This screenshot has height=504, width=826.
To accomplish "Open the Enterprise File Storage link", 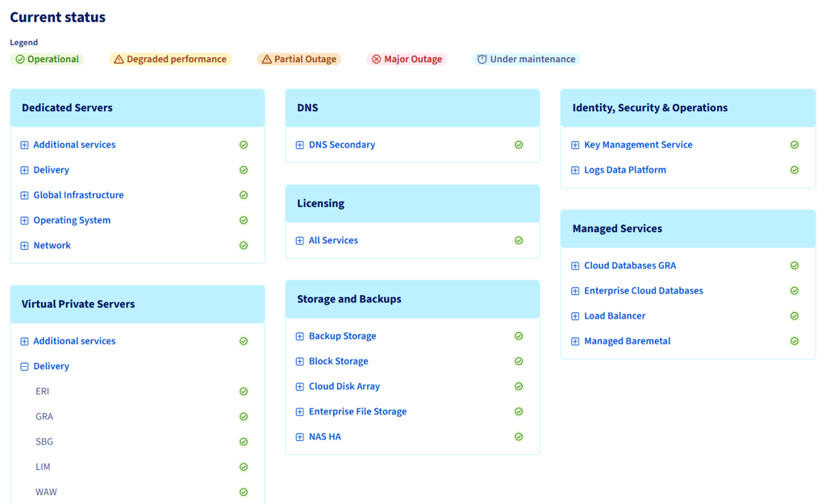I will pyautogui.click(x=357, y=411).
